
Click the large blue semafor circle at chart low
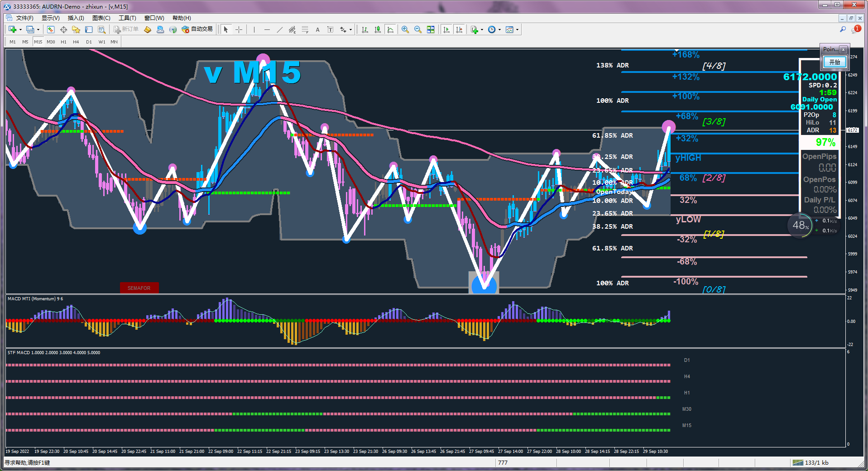[x=484, y=285]
